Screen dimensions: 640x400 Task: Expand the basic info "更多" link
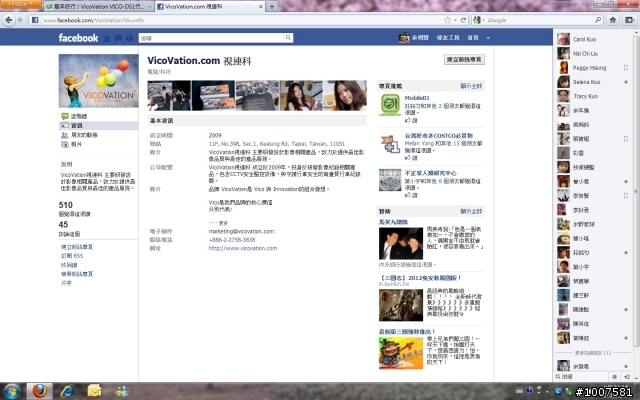coord(223,223)
